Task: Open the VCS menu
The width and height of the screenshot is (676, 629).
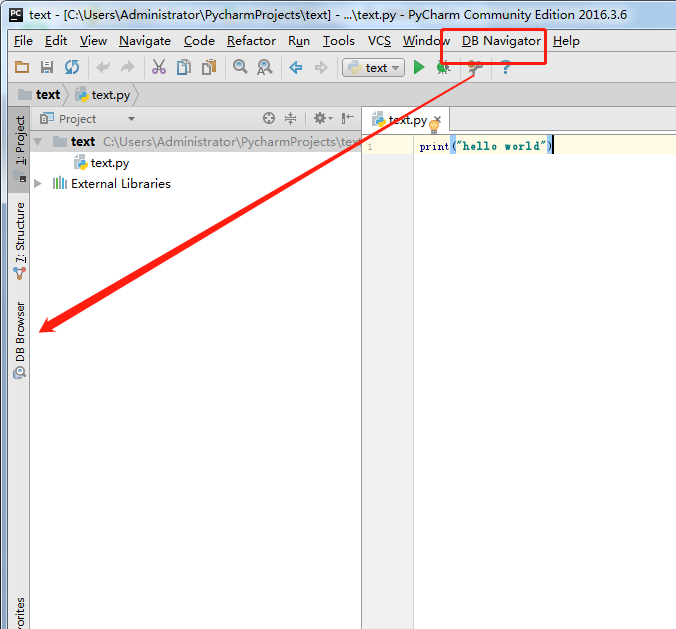Action: 379,41
